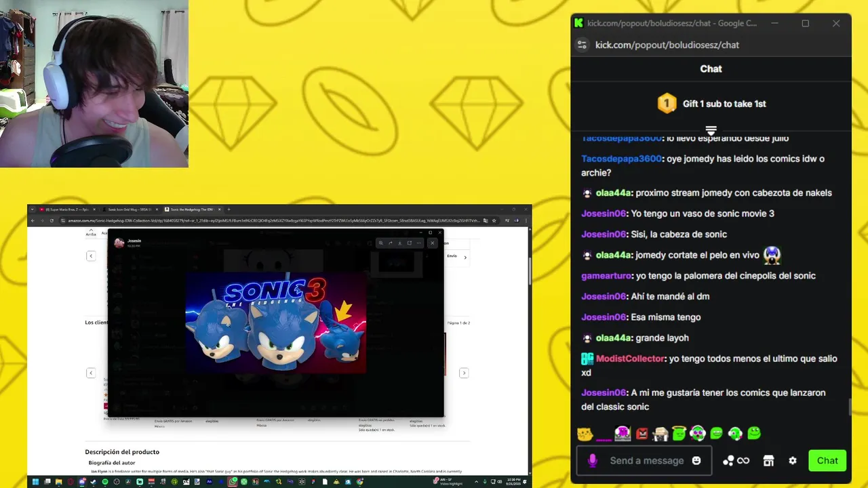Select the Sonic the Hedgehog IDW browser tab

[x=191, y=209]
